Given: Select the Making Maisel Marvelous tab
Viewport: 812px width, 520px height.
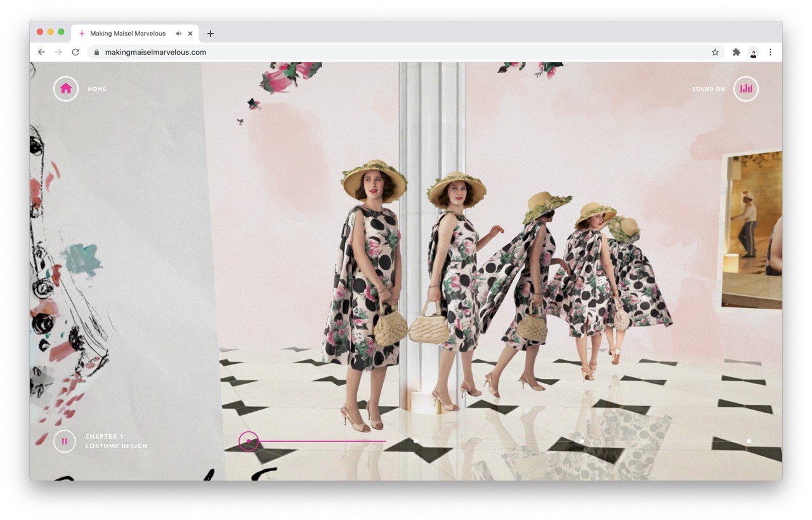Looking at the screenshot, I should pyautogui.click(x=134, y=33).
